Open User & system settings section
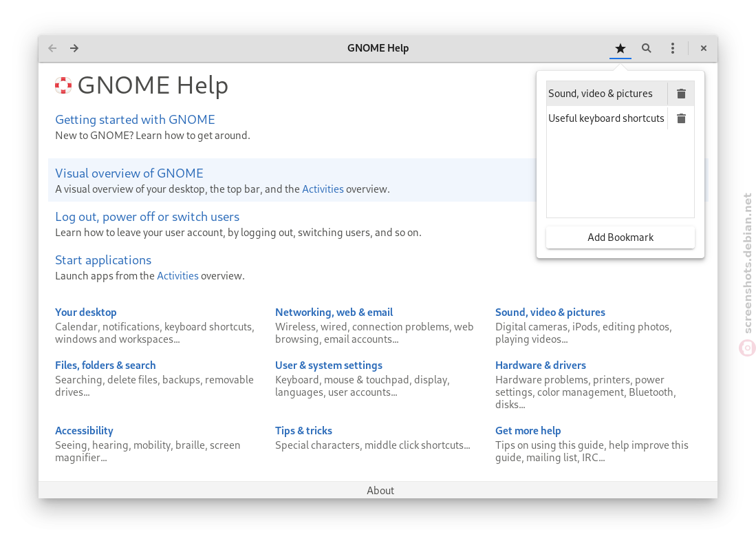The image size is (756, 541). [329, 365]
